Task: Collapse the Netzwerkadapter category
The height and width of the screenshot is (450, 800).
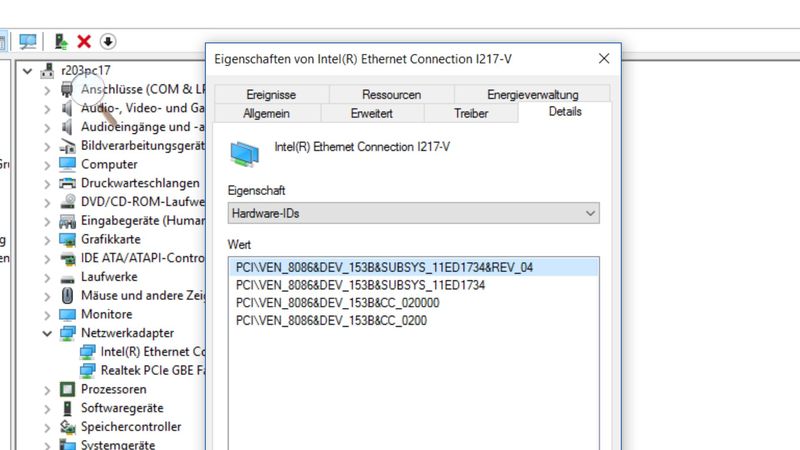Action: [x=47, y=334]
